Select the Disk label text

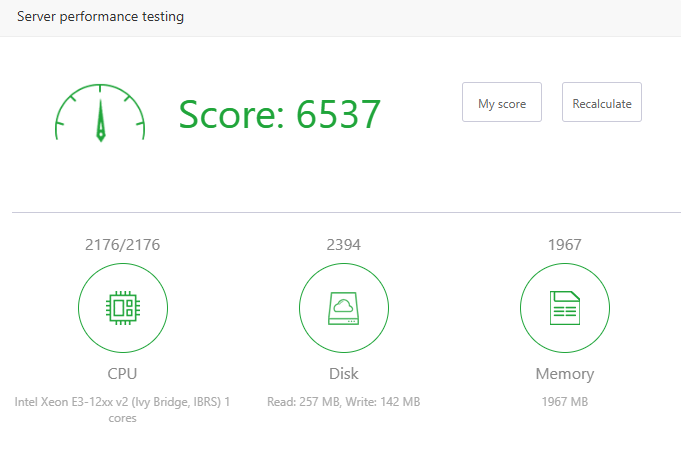(x=344, y=374)
